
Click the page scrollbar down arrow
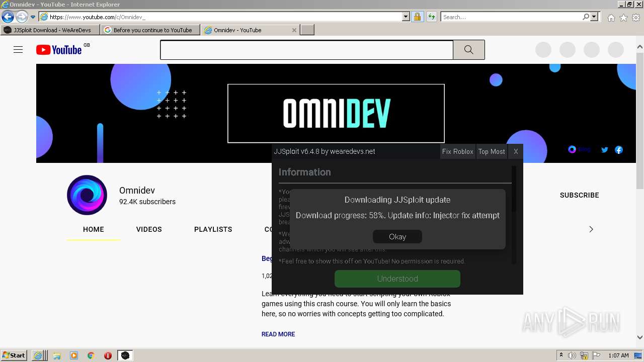click(x=640, y=338)
